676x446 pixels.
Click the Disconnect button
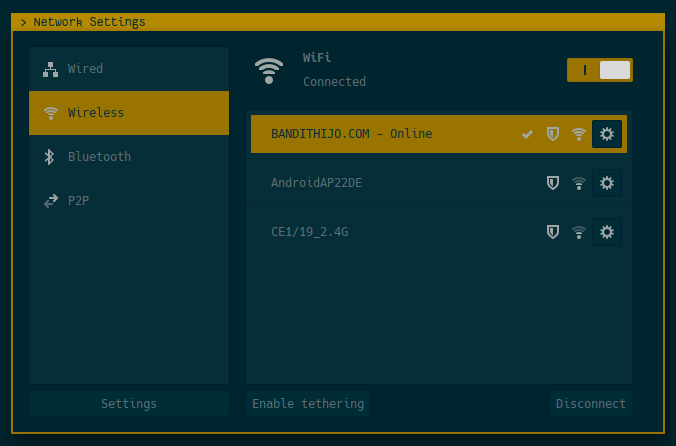click(x=590, y=404)
